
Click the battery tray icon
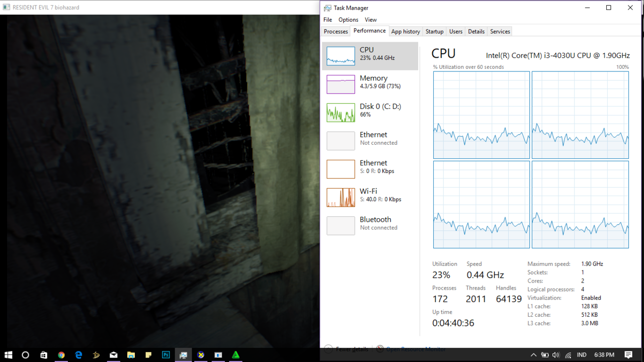pyautogui.click(x=545, y=355)
